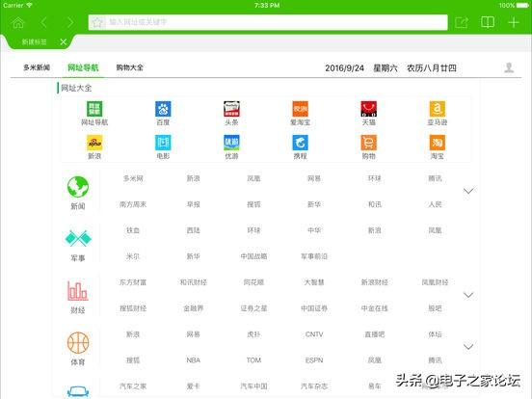Click 农历八月廿四 lunar date text
Image resolution: width=532 pixels, height=399 pixels.
[432, 67]
